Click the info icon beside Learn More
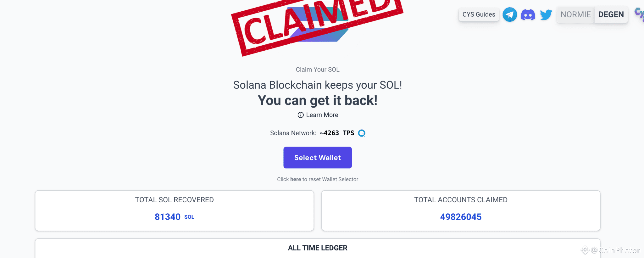644x258 pixels. tap(301, 115)
